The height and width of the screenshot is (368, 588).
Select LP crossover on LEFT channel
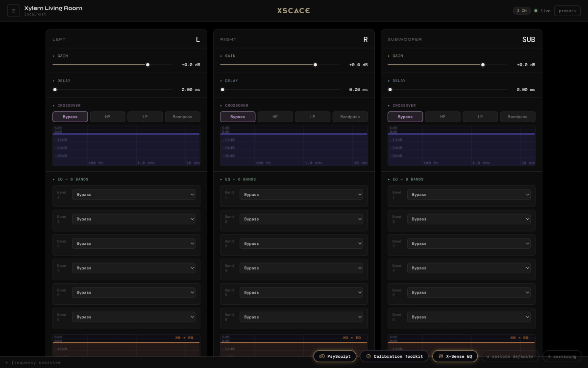coord(145,117)
